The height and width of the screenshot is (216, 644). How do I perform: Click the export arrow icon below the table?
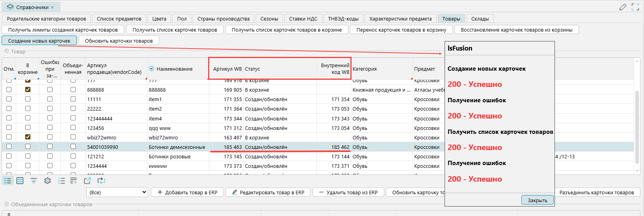[87, 181]
